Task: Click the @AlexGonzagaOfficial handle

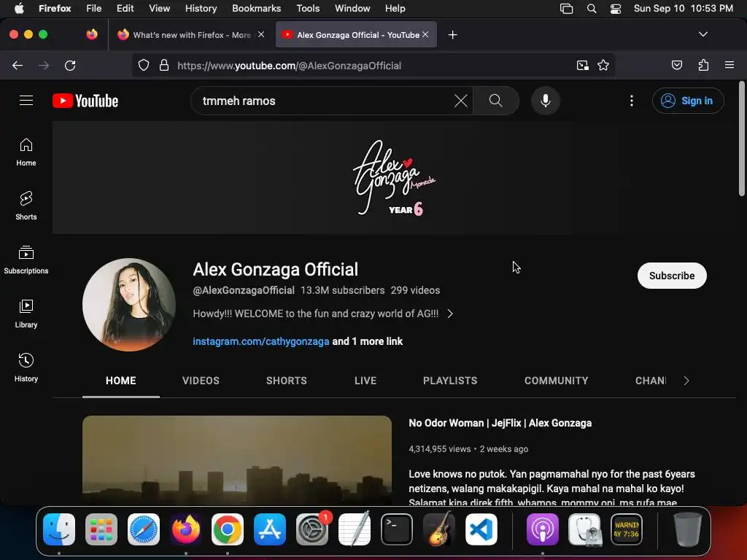Action: point(244,290)
